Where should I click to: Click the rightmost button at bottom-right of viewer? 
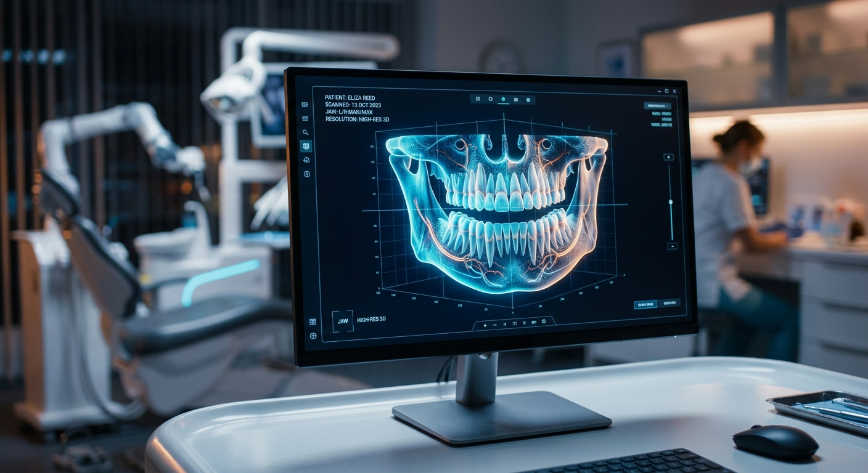click(x=669, y=304)
